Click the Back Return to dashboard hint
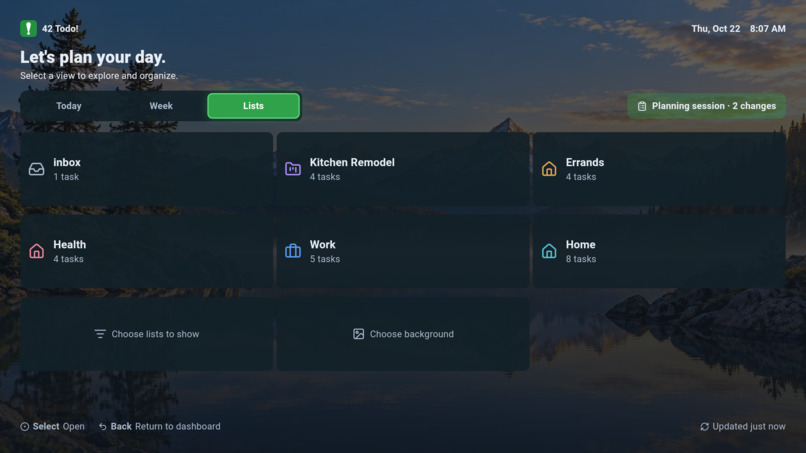This screenshot has height=453, width=806. 160,427
